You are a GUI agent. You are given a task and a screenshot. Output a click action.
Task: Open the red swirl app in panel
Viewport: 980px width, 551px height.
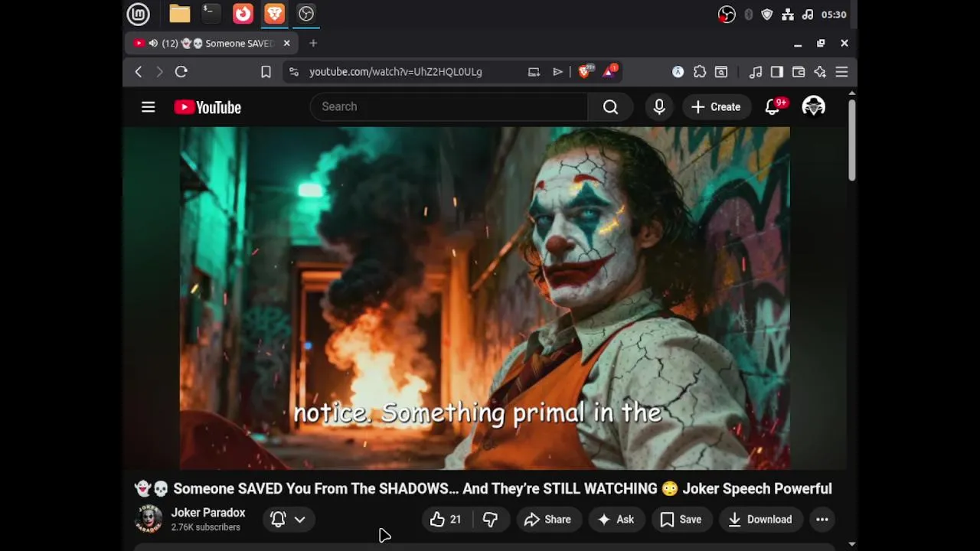click(x=243, y=14)
